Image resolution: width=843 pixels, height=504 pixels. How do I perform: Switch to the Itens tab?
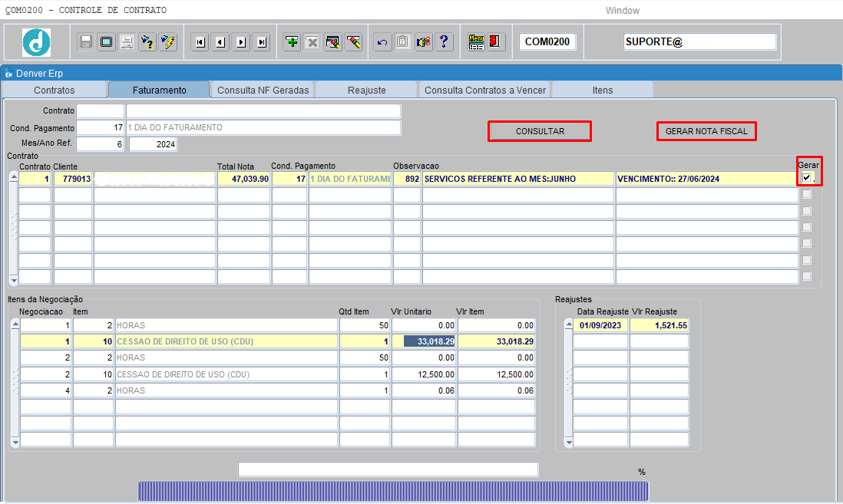tap(603, 90)
